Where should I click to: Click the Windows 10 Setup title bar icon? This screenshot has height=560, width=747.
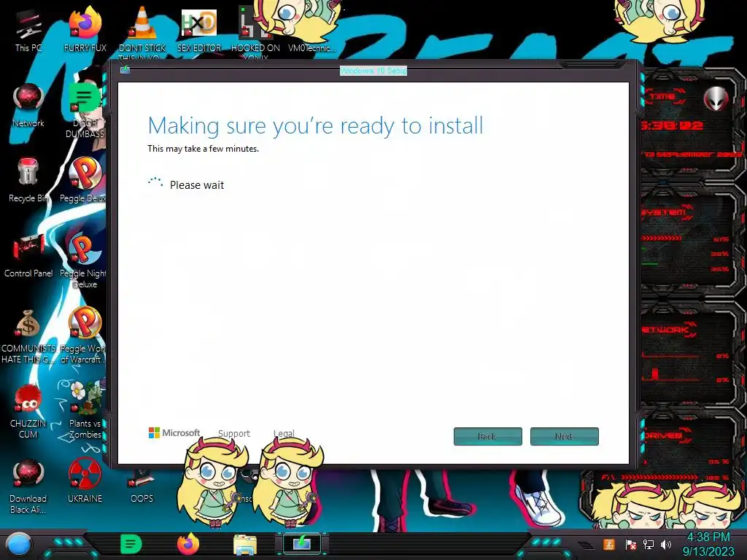[125, 70]
